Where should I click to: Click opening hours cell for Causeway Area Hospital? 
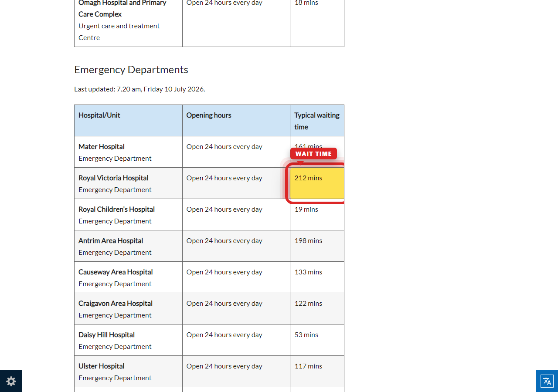click(x=236, y=277)
